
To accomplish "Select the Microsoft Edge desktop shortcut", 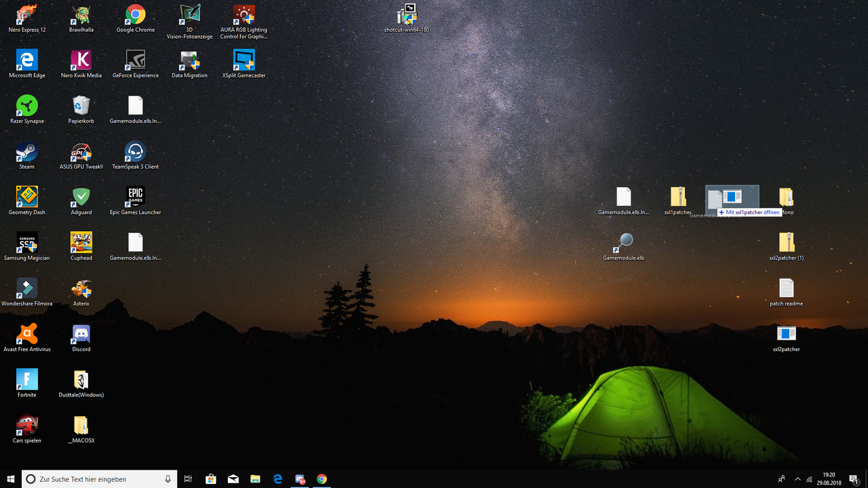I will [27, 64].
